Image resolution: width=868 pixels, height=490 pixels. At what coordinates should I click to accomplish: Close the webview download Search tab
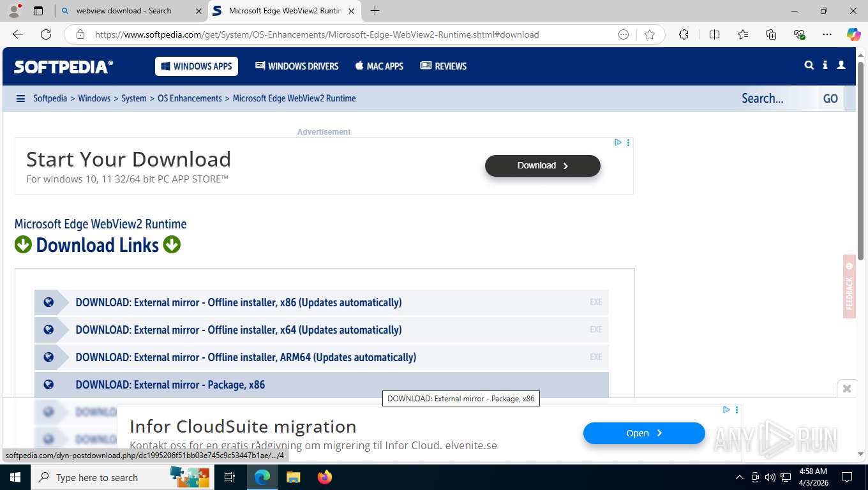point(198,11)
